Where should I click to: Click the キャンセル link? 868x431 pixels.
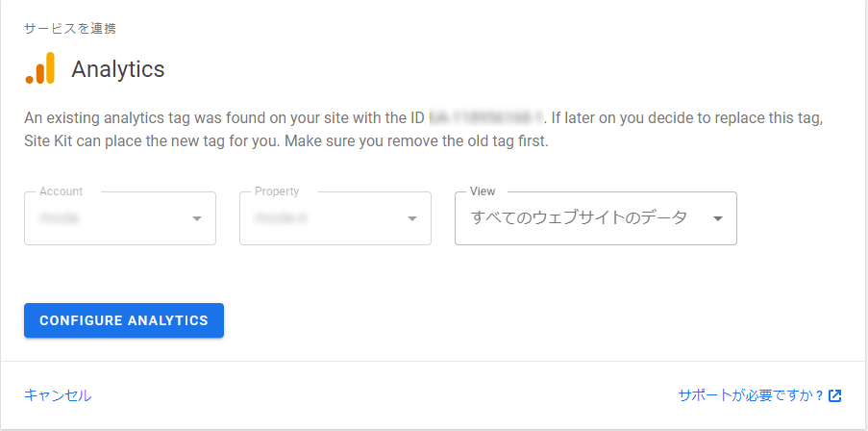(58, 395)
